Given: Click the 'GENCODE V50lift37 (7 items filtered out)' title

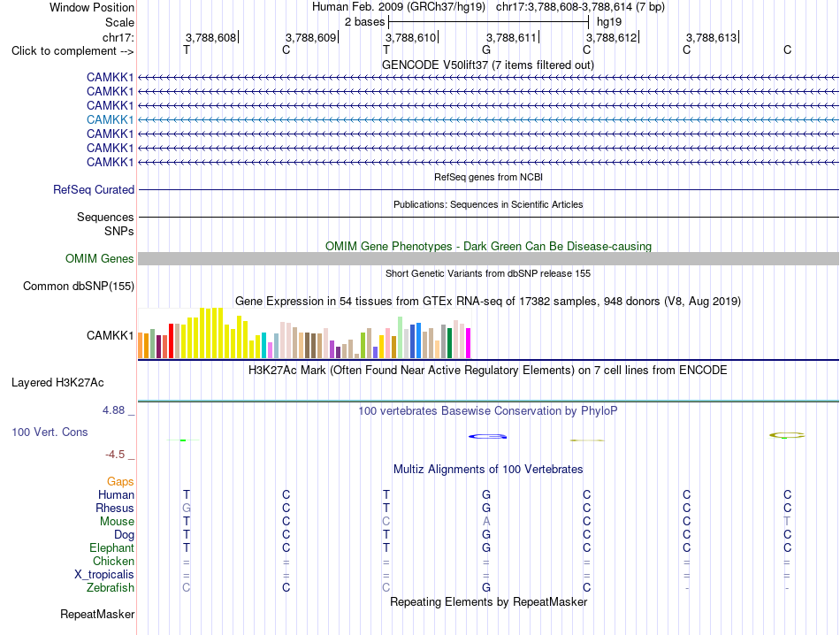Looking at the screenshot, I should tap(488, 65).
